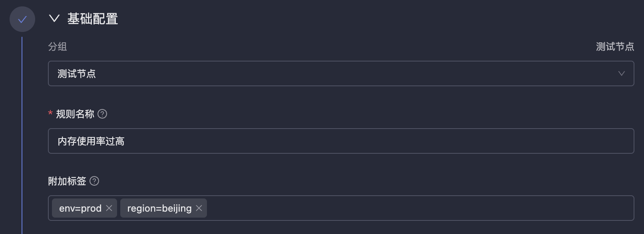The width and height of the screenshot is (644, 234).
Task: Click the 内存使用率过高 text in rule name
Action: [x=91, y=141]
